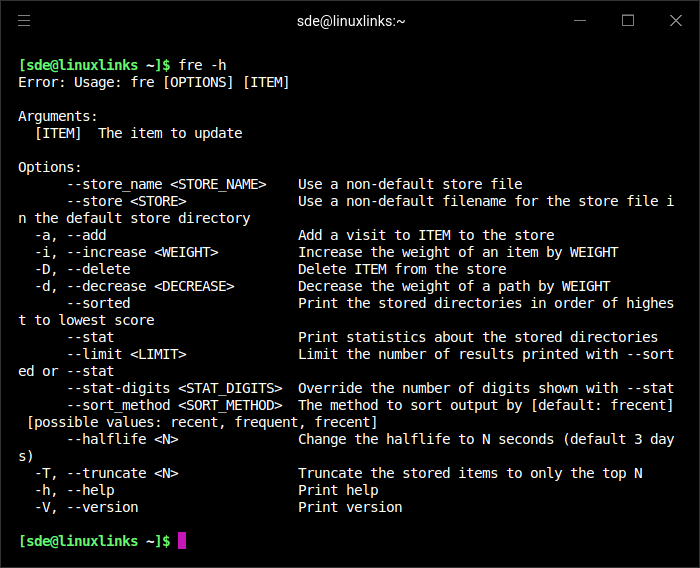The width and height of the screenshot is (700, 568).
Task: Open the terminal hamburger menu
Action: pos(24,20)
